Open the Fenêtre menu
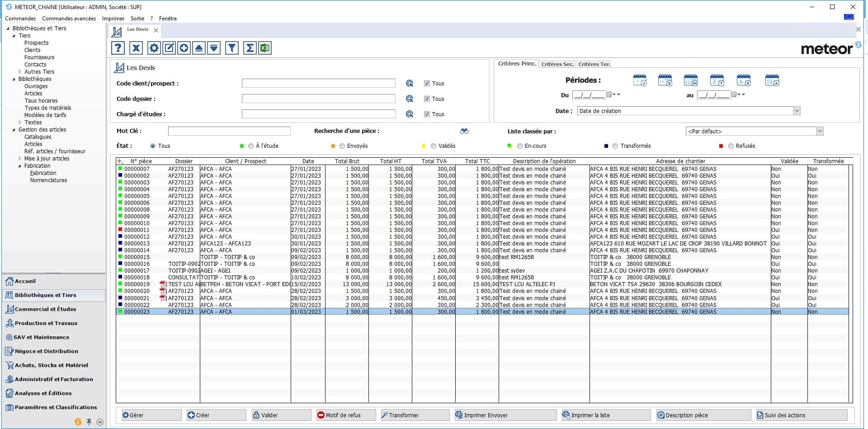The image size is (868, 429). pos(168,19)
